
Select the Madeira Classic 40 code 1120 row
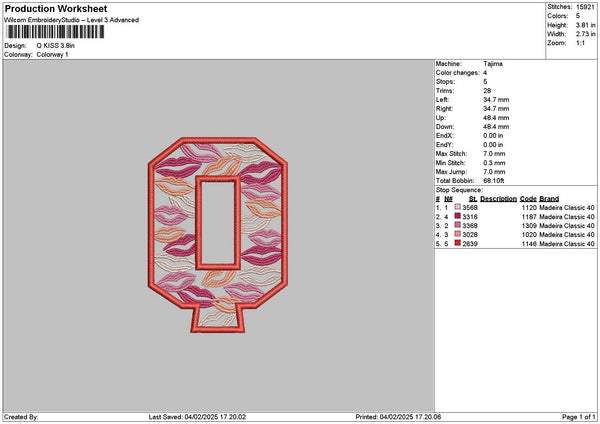[515, 207]
